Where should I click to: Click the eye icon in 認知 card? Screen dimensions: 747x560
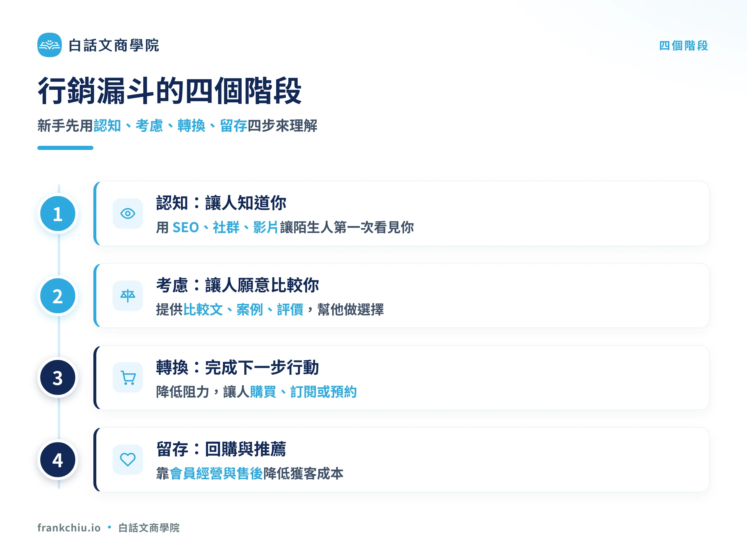coord(128,213)
